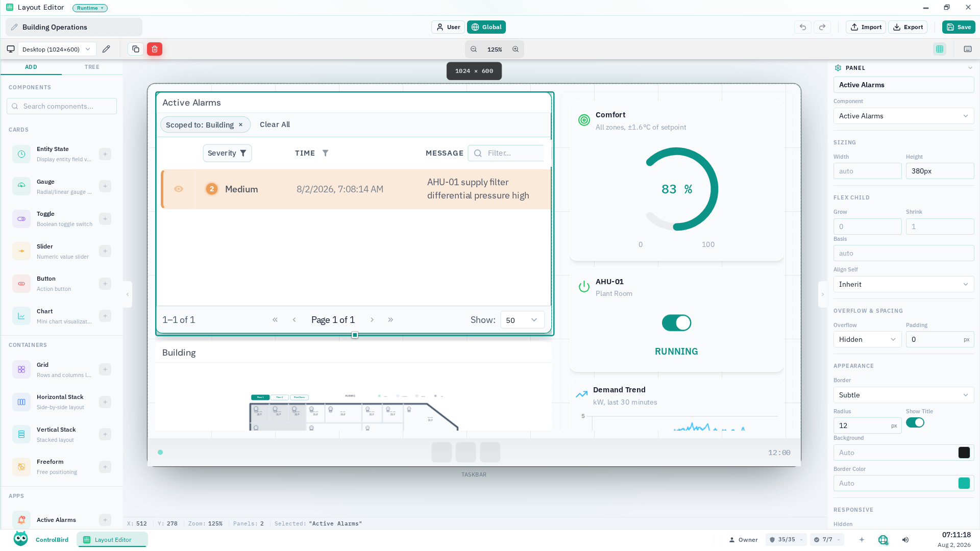Add the Freeform container with its plus

pyautogui.click(x=105, y=466)
